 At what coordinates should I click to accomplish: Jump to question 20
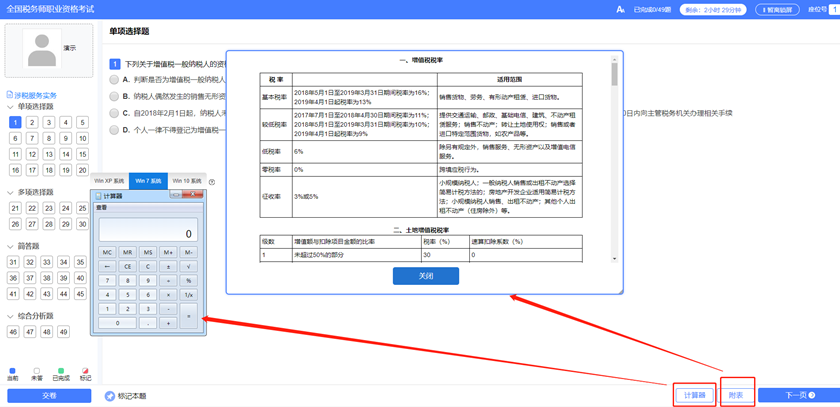click(82, 170)
